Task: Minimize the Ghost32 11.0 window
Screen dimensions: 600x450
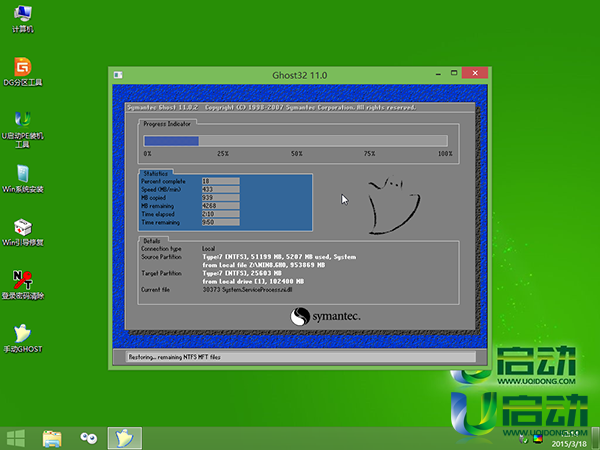Action: [x=438, y=73]
